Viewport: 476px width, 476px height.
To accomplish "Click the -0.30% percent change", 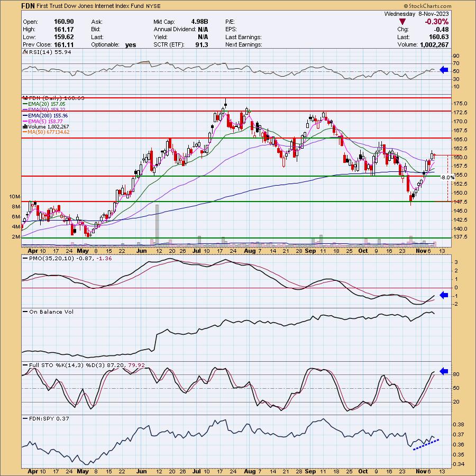I will (436, 22).
